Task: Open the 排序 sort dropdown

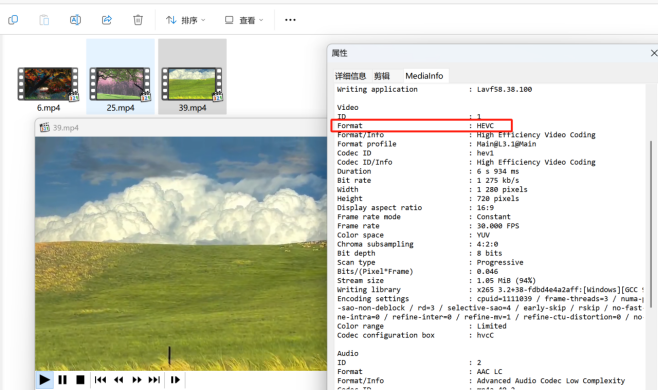Action: (x=185, y=20)
